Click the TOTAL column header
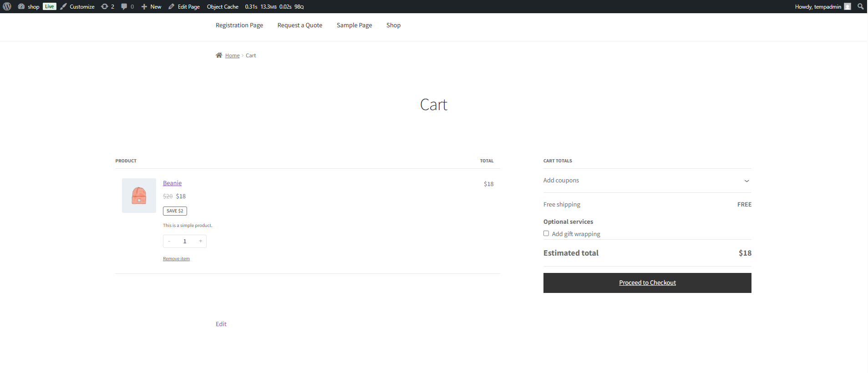 point(487,161)
